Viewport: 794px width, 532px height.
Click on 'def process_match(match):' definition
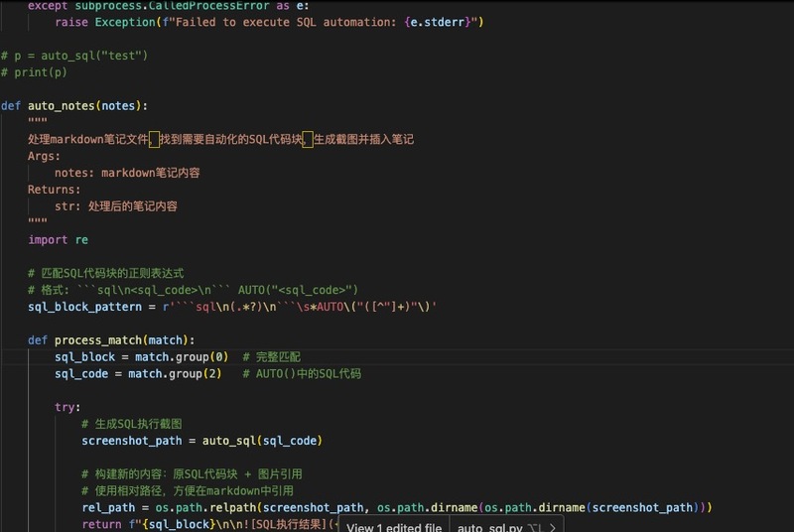pyautogui.click(x=111, y=340)
